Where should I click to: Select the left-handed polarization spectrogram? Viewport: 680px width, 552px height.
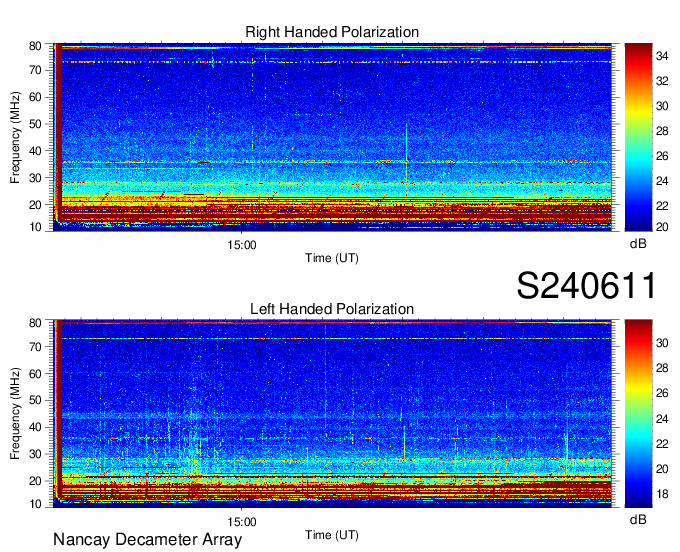click(332, 414)
